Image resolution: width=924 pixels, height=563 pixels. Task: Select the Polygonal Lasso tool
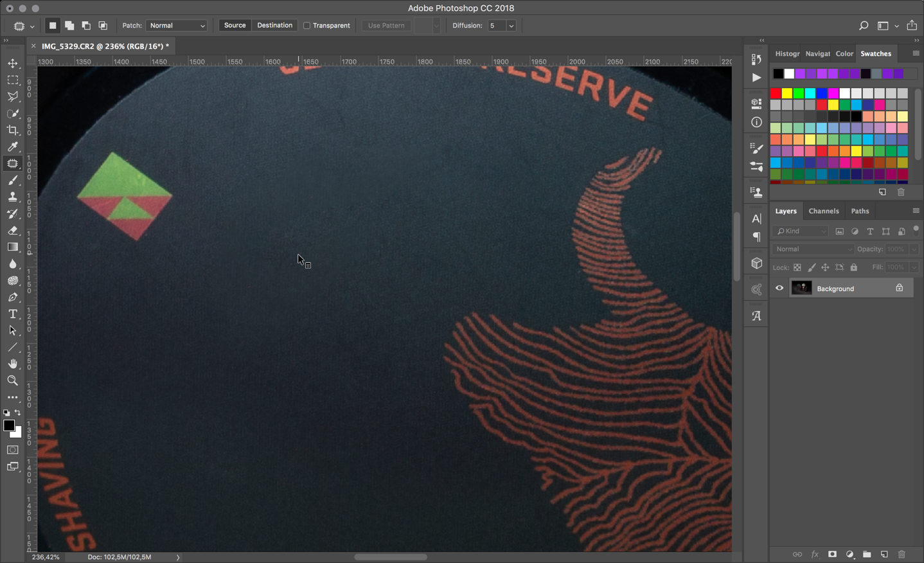coord(13,97)
